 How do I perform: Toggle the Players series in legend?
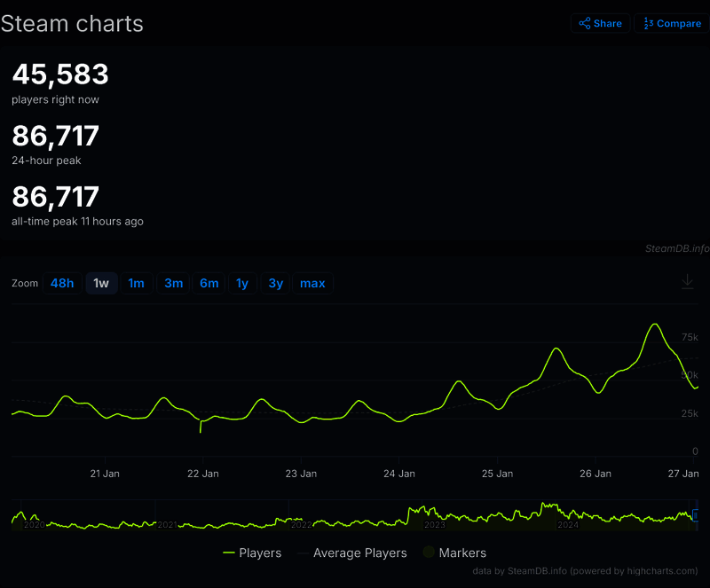(x=252, y=553)
